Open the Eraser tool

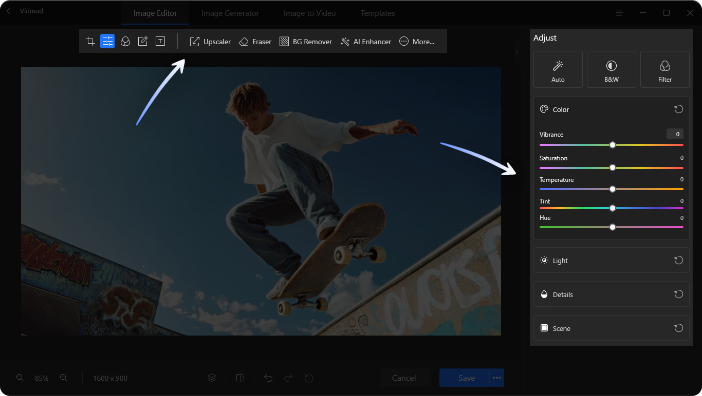click(255, 41)
